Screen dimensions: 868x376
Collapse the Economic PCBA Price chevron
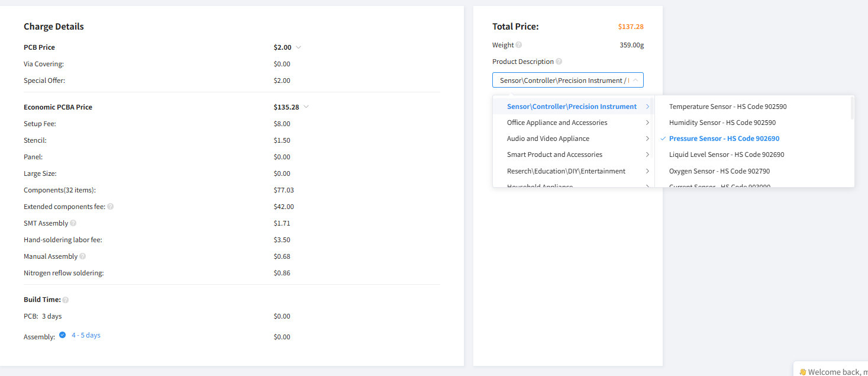point(306,107)
